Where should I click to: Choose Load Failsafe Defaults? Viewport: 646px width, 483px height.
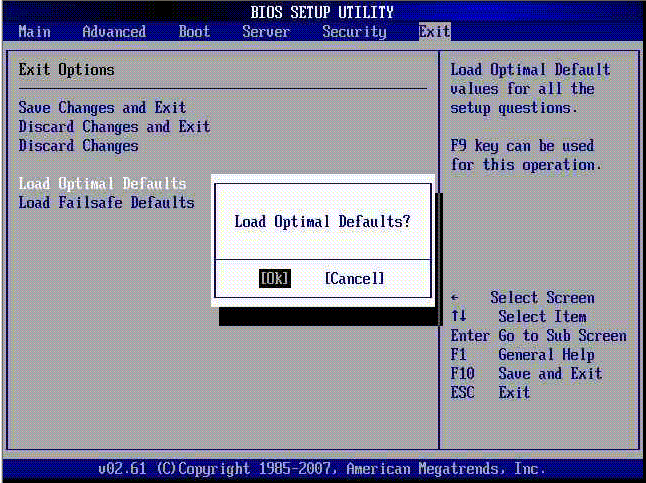click(x=106, y=203)
